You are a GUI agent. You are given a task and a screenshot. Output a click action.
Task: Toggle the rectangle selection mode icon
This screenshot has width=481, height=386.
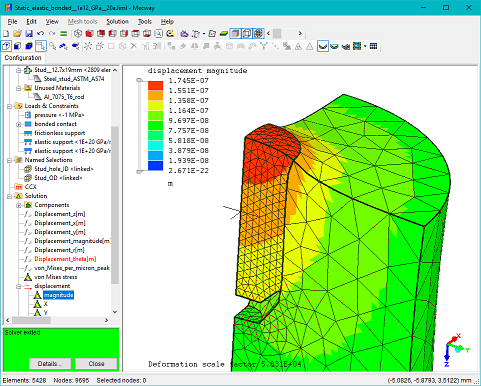pyautogui.click(x=41, y=46)
